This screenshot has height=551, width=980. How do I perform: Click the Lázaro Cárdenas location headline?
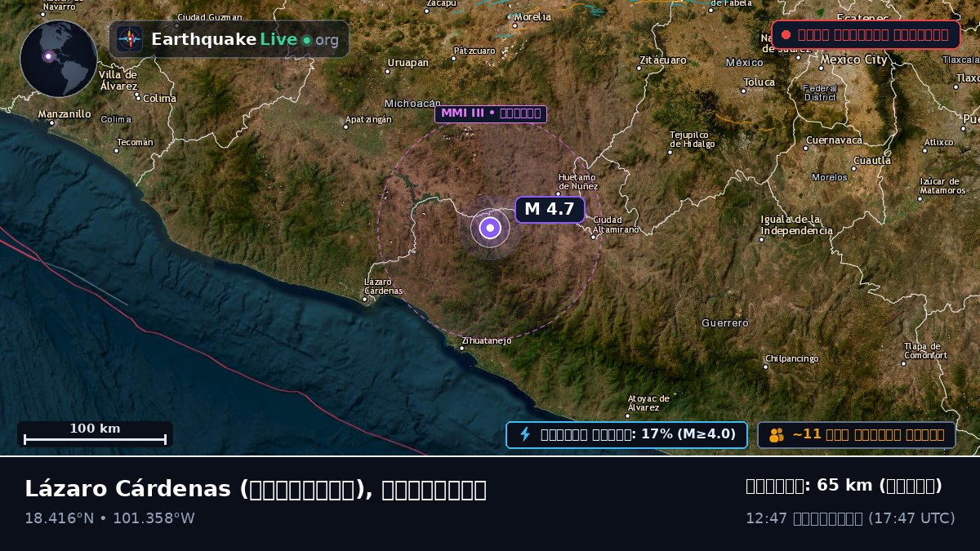point(256,489)
